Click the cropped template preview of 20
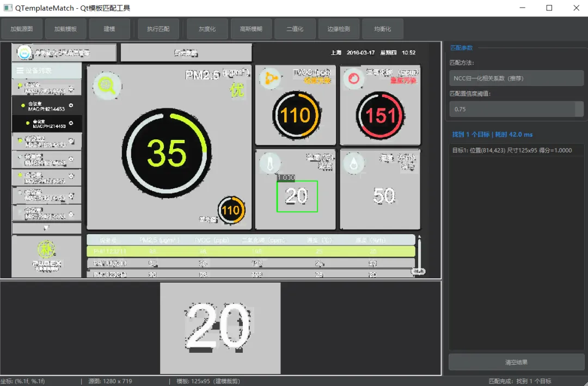 point(220,328)
